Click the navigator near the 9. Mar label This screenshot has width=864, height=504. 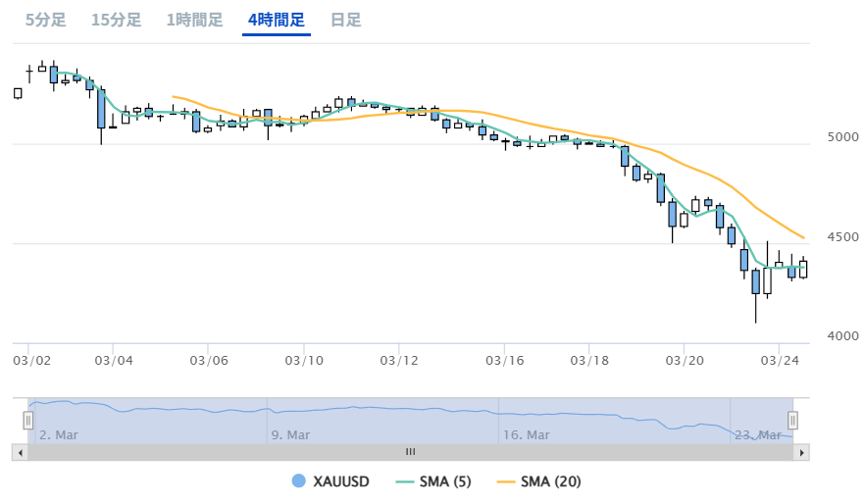tap(290, 434)
